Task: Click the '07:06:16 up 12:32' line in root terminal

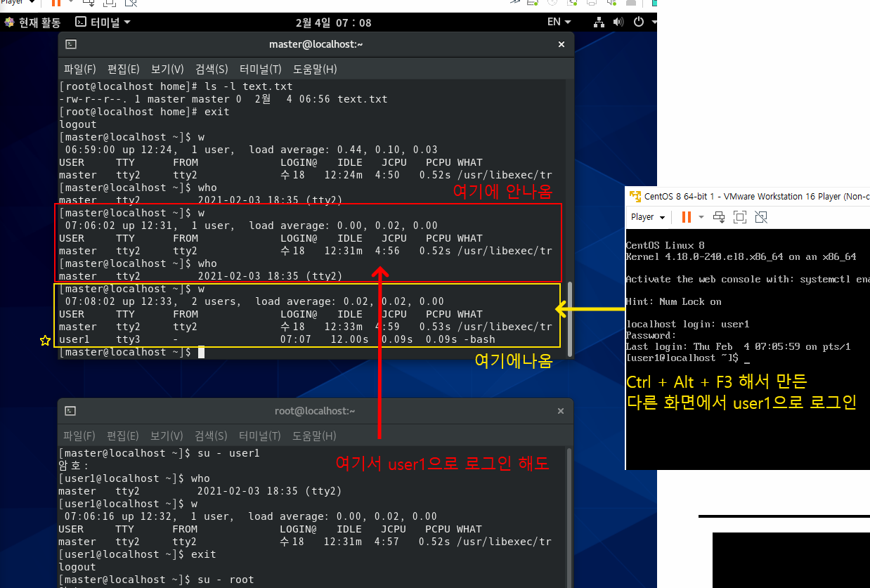Action: pos(250,516)
